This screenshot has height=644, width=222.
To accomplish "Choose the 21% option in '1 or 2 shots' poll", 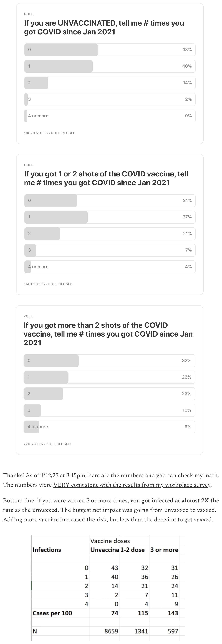I will click(x=110, y=233).
